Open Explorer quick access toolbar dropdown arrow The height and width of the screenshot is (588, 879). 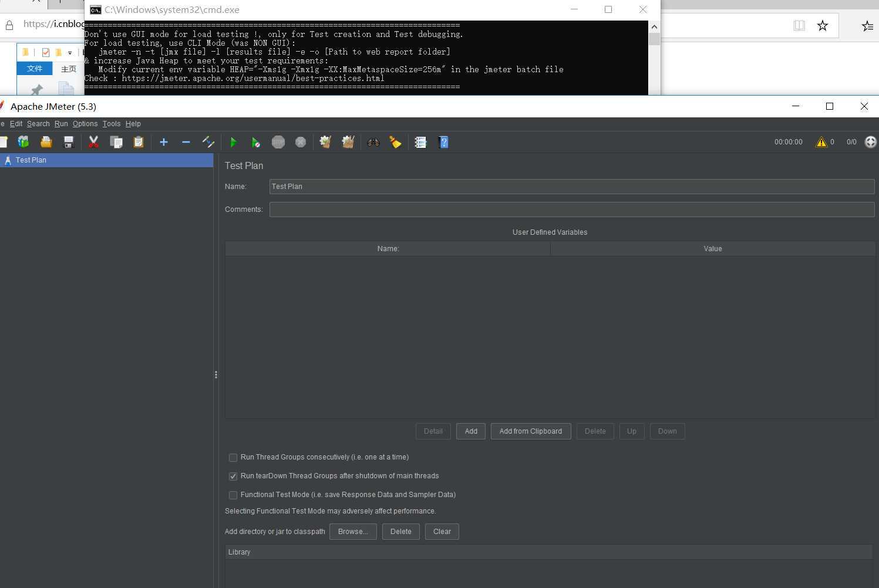point(70,53)
